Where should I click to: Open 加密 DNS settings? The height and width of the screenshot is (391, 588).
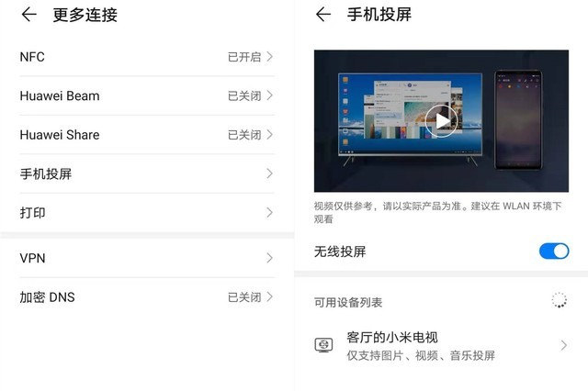pyautogui.click(x=147, y=297)
